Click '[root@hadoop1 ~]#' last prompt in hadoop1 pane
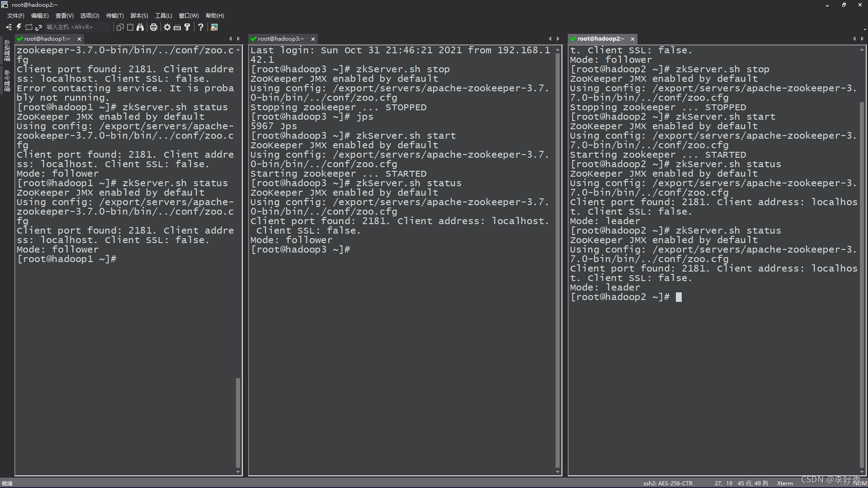 tap(66, 259)
